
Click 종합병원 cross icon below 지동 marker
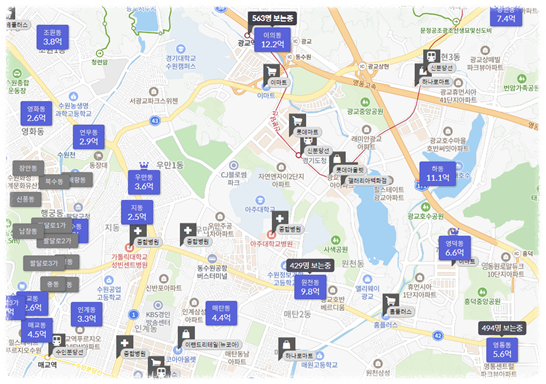[x=138, y=232]
